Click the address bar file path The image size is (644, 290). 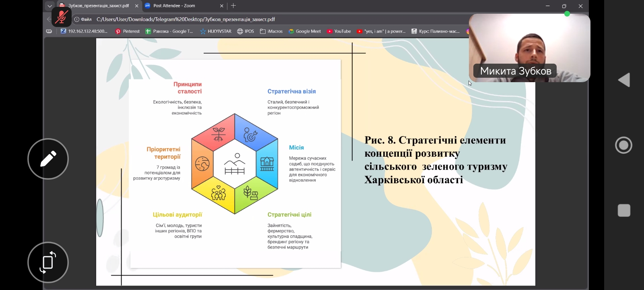pyautogui.click(x=186, y=19)
